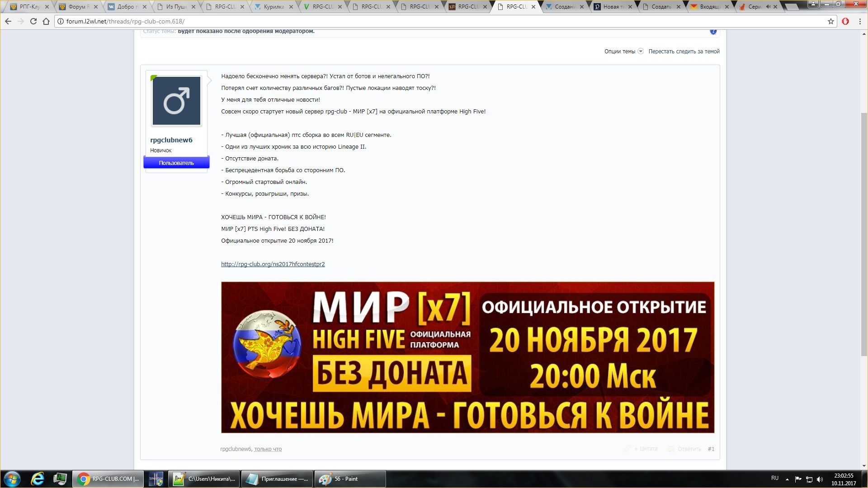868x488 pixels.
Task: Click the RU language indicator
Action: [x=775, y=478]
